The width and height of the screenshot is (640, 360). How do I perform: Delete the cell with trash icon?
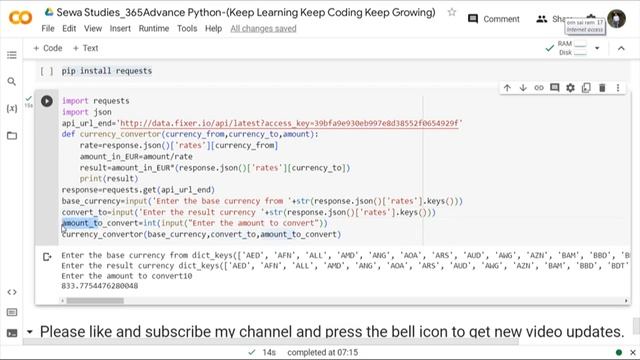click(x=602, y=88)
